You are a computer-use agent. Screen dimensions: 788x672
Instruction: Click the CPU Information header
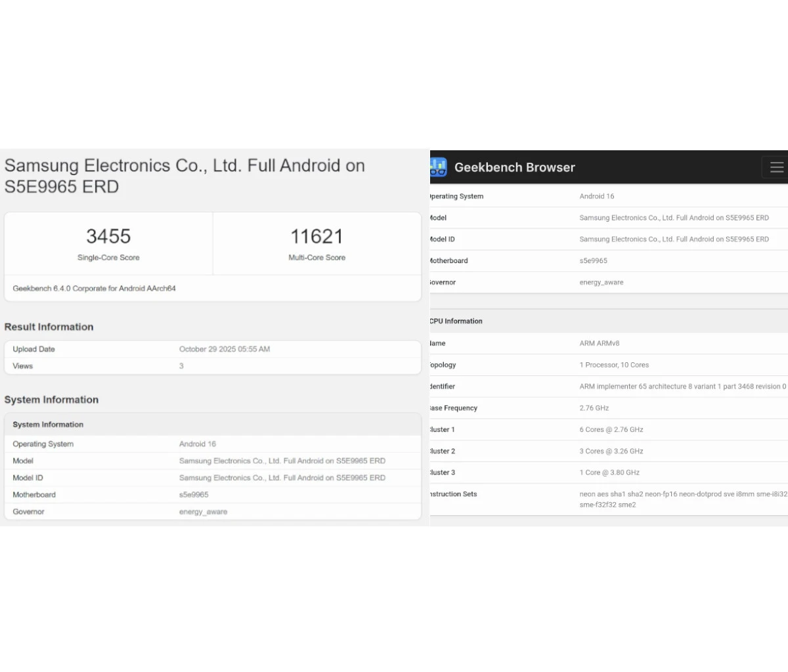(x=456, y=321)
